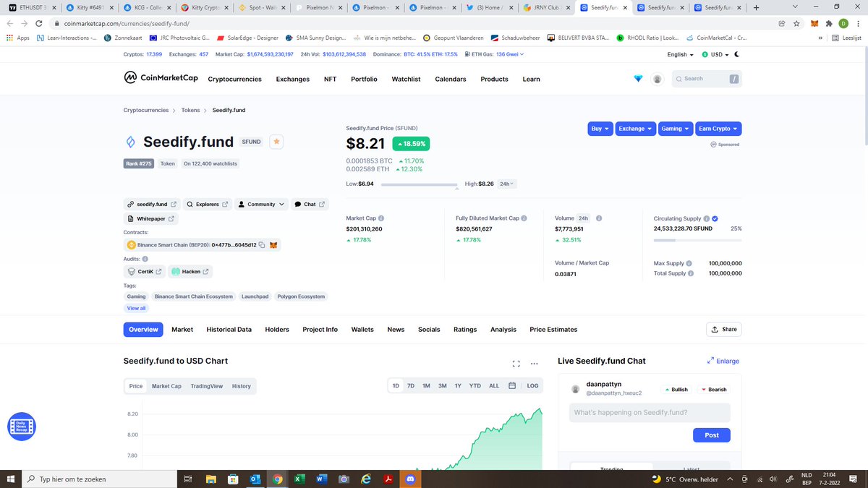Select Bullish sentiment
The height and width of the screenshot is (488, 868).
[676, 390]
